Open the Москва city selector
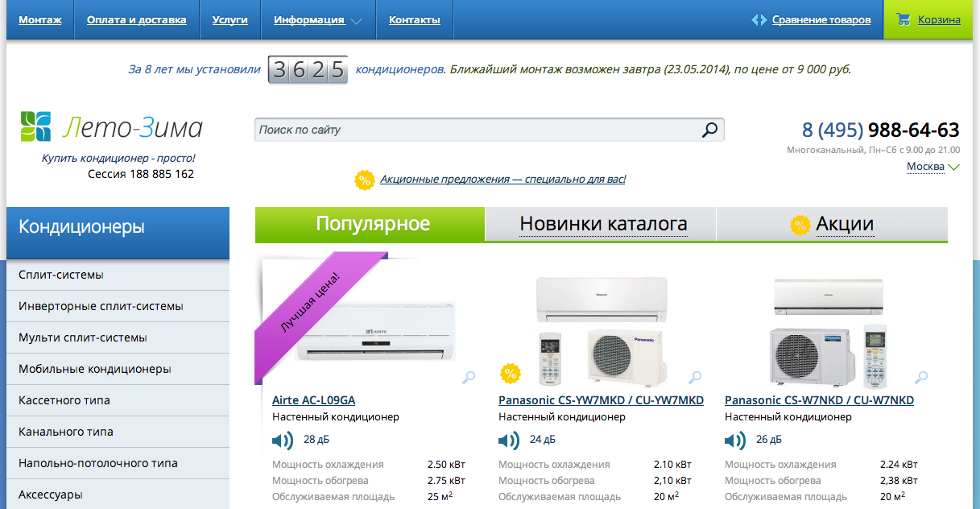This screenshot has height=509, width=980. pyautogui.click(x=932, y=167)
